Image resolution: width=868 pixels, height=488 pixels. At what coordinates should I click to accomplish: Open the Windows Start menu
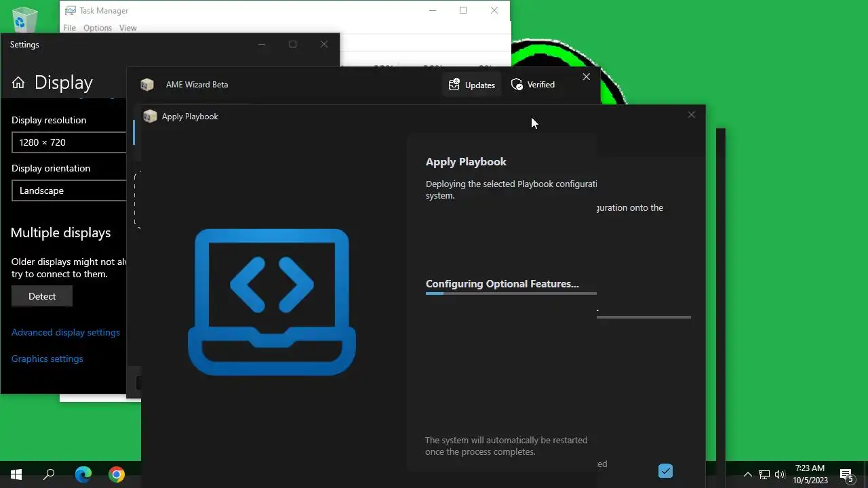(x=16, y=474)
